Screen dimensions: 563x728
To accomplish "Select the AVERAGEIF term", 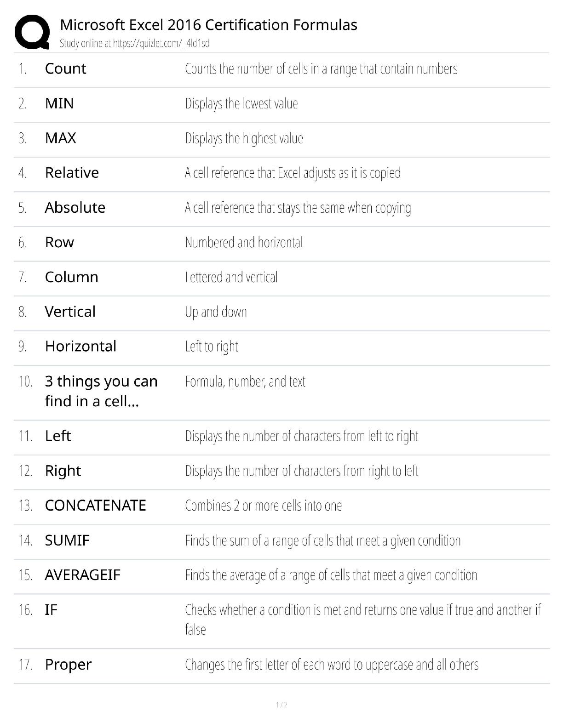I will pyautogui.click(x=82, y=575).
